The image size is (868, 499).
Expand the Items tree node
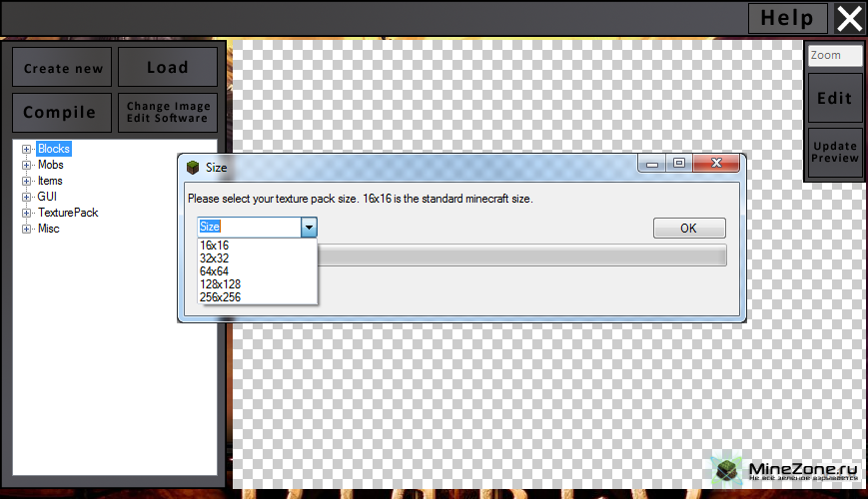point(27,181)
